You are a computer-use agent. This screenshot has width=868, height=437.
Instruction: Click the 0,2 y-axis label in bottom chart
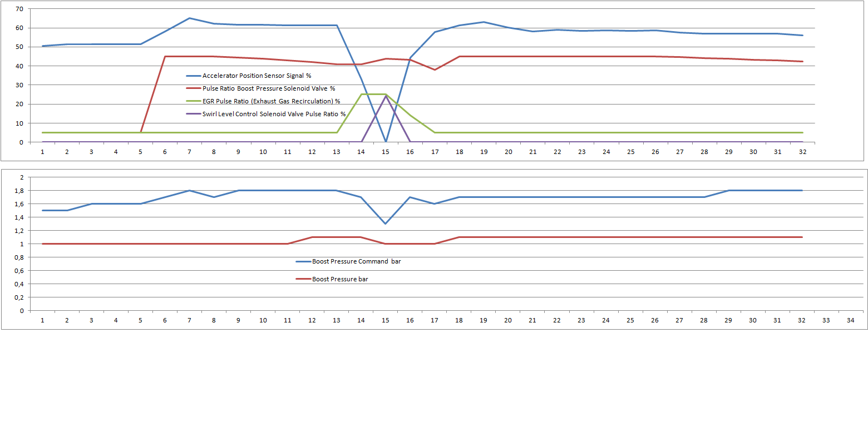tap(20, 297)
